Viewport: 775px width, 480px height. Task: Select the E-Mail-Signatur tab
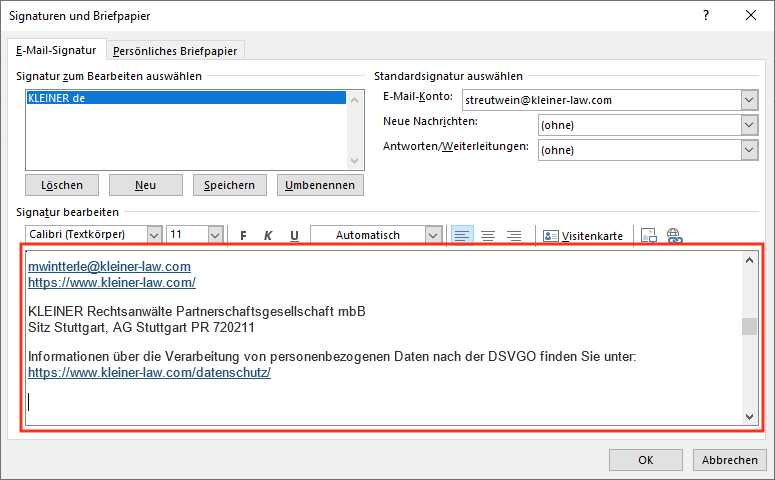(x=56, y=50)
